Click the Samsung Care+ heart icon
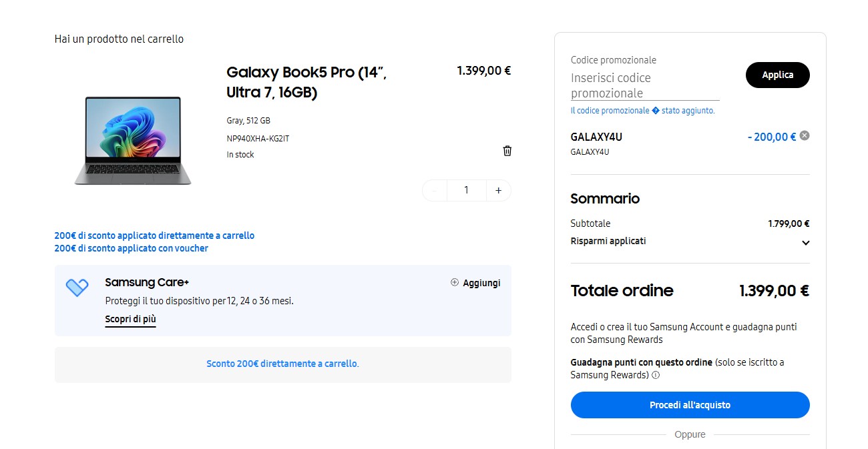Image resolution: width=868 pixels, height=449 pixels. click(x=77, y=288)
